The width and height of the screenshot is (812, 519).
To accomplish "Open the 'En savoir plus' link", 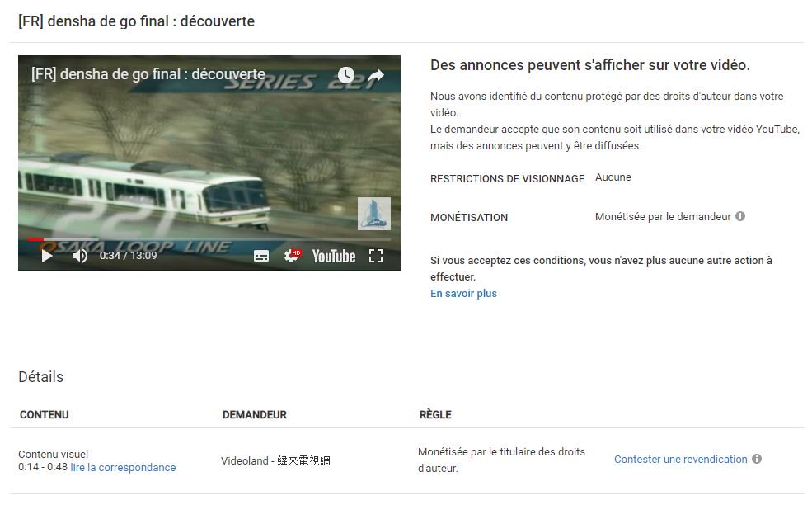I will (x=463, y=294).
